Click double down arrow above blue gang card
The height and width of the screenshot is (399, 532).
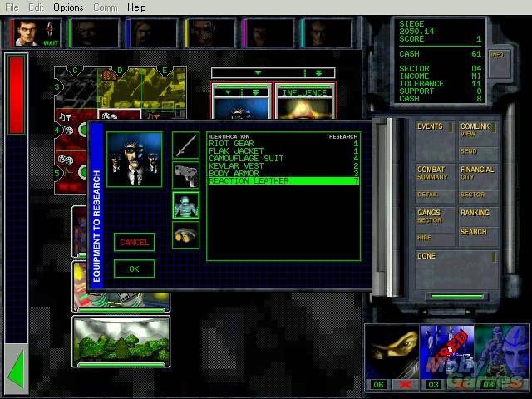(x=255, y=92)
